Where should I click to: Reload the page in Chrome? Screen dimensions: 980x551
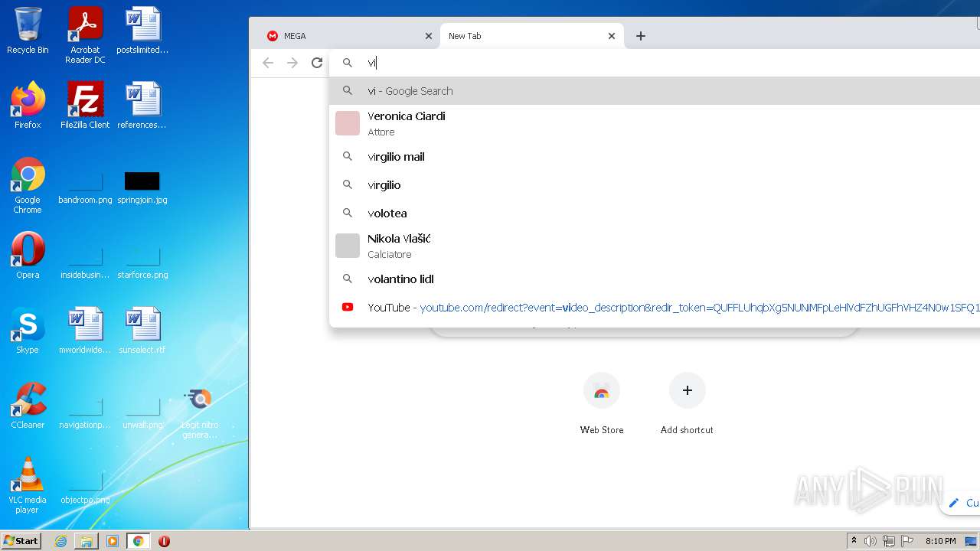click(x=317, y=63)
